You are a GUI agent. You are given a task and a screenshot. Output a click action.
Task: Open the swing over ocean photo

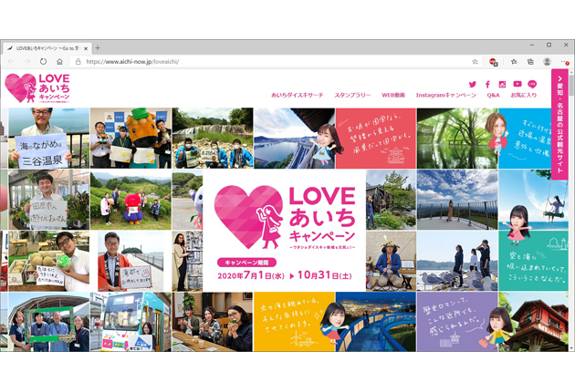coord(534,200)
